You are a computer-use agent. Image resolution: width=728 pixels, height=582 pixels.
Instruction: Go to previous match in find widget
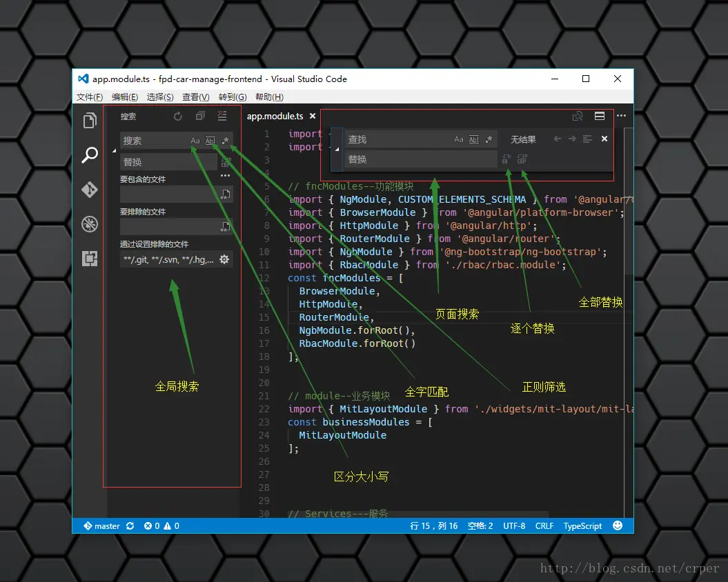558,139
